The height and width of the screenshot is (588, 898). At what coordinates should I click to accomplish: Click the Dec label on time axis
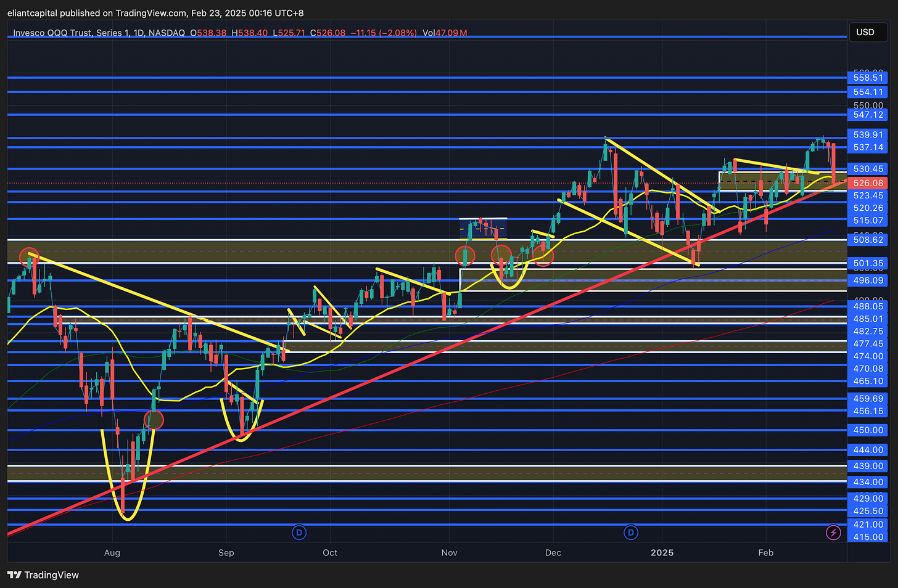(553, 553)
